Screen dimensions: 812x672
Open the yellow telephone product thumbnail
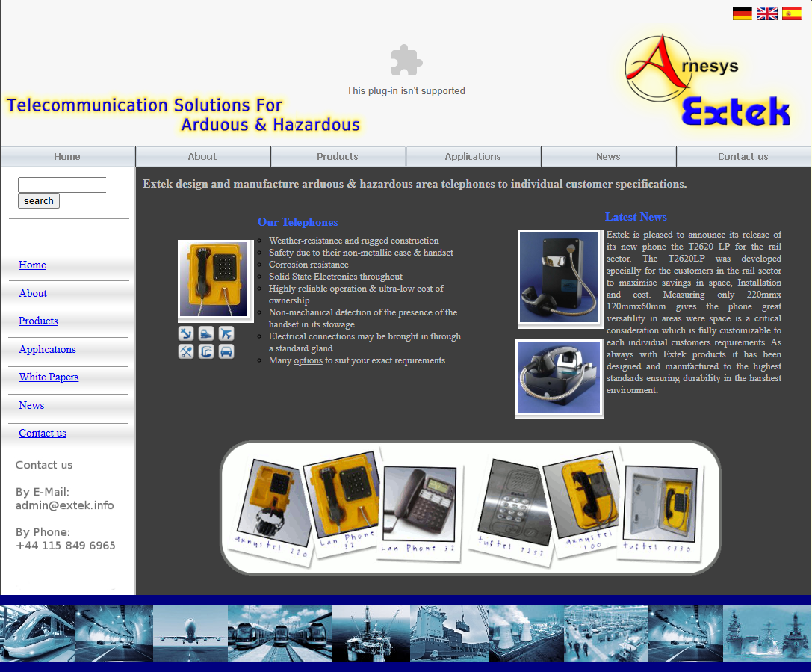pyautogui.click(x=215, y=280)
